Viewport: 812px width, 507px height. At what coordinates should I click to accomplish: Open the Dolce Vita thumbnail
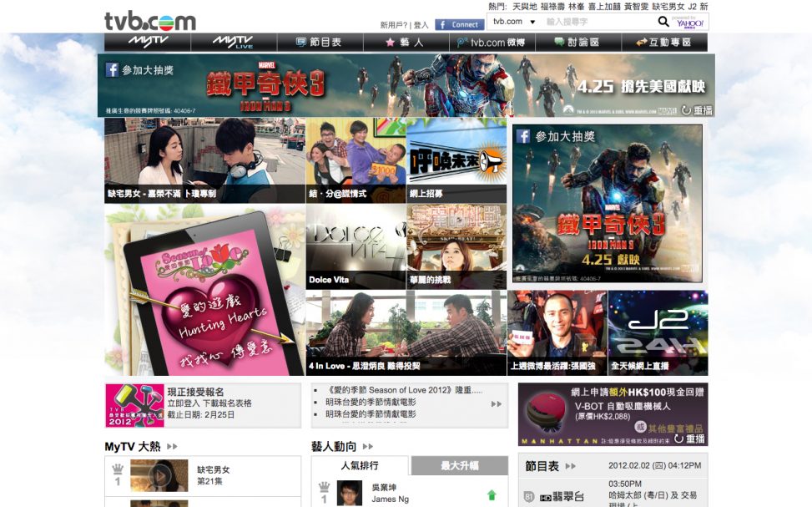point(356,246)
